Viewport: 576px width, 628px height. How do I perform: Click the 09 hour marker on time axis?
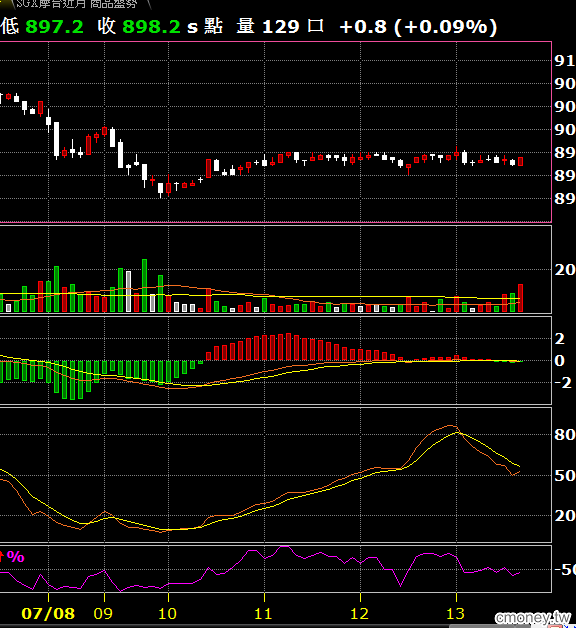click(x=103, y=613)
